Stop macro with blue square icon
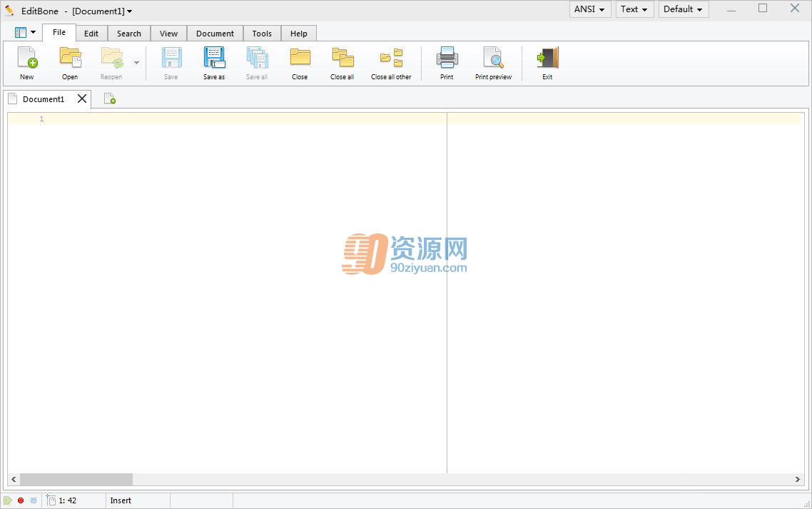 click(x=34, y=500)
